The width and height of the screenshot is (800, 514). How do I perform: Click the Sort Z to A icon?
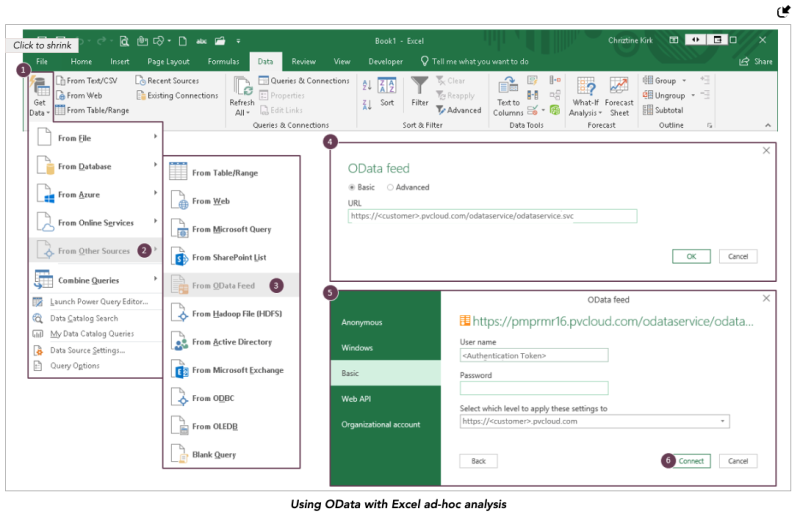pyautogui.click(x=367, y=105)
